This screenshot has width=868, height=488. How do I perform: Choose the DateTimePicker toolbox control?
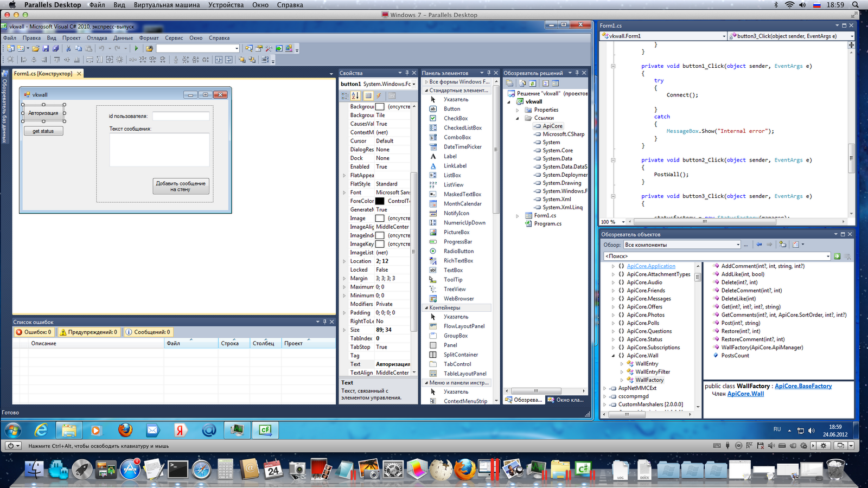tap(462, 147)
